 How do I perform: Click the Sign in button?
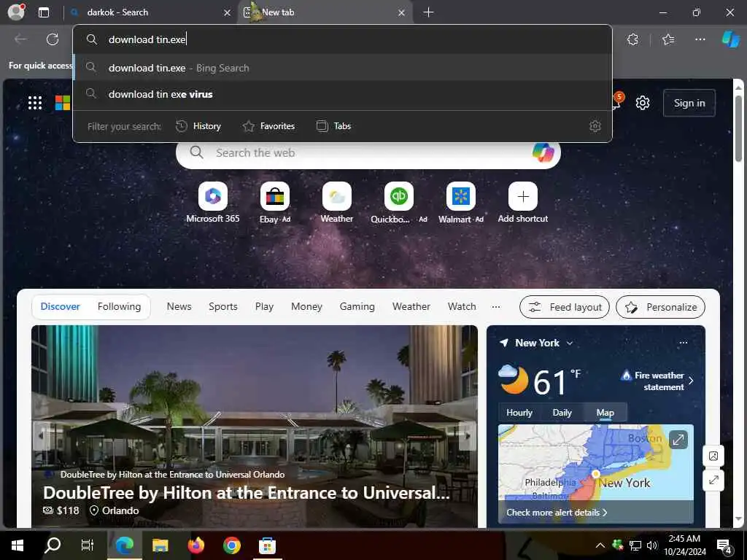689,103
